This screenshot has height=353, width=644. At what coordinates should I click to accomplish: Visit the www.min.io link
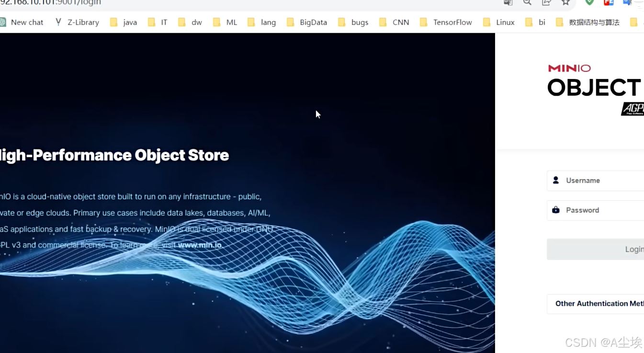[x=200, y=245]
